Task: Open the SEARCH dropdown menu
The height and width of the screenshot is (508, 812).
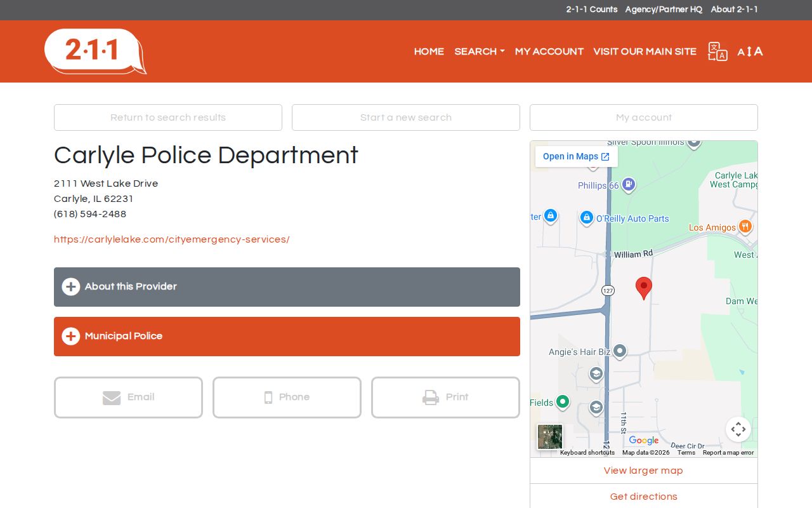Action: [x=480, y=51]
